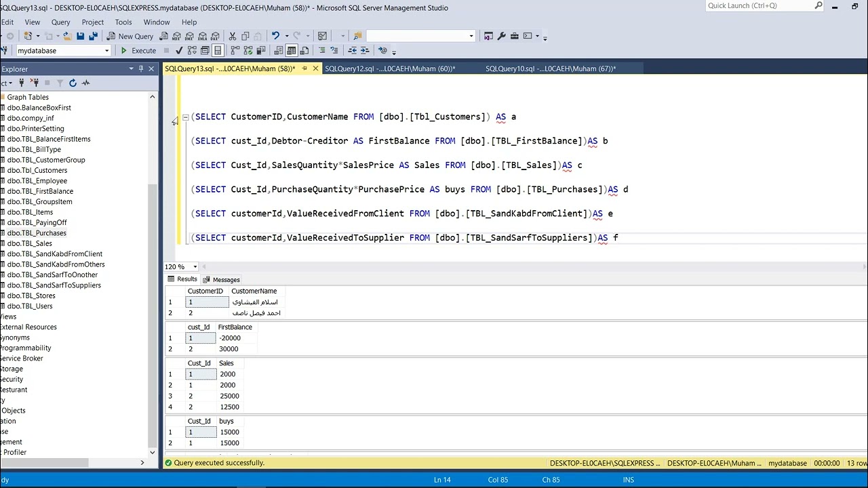Viewport: 868px width, 488px height.
Task: Close the SQLQuery13.sql tab
Action: tap(315, 68)
